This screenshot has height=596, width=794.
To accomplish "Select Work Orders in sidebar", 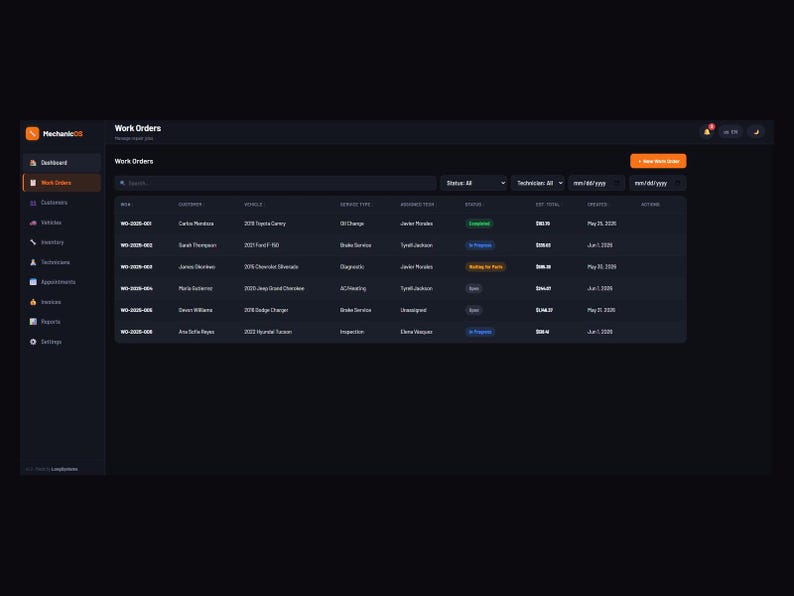I will [x=62, y=183].
